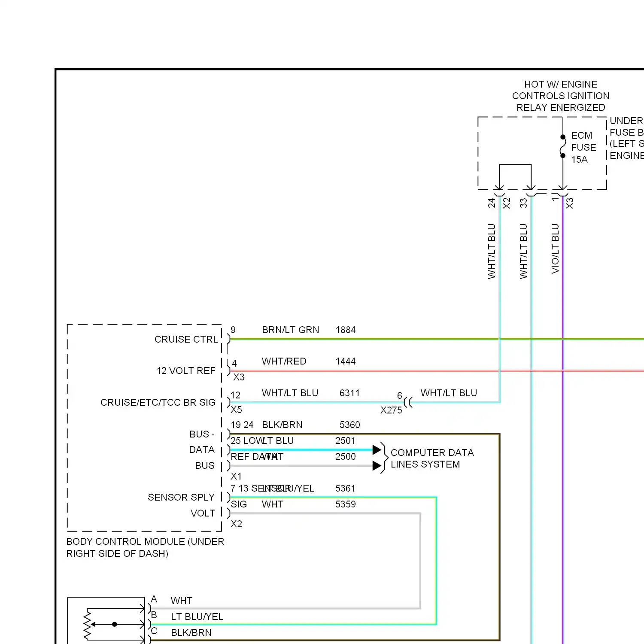Click the HOT W/ ENGINE header text
Screen dimensions: 644x644
pos(561,84)
